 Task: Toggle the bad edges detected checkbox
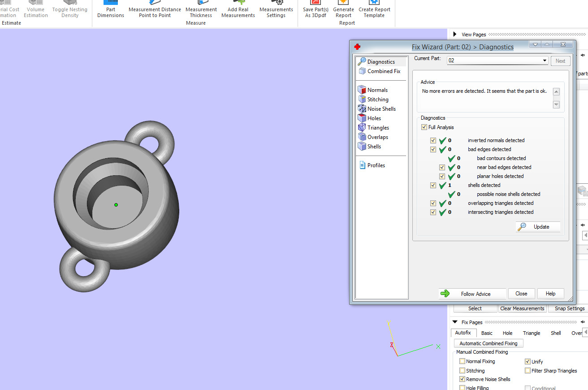point(433,149)
